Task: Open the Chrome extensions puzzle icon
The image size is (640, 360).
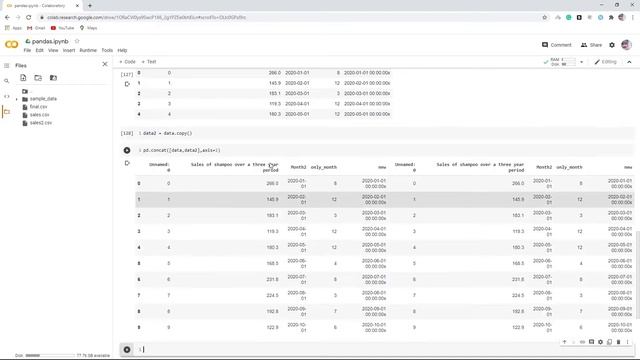Action: click(x=611, y=17)
